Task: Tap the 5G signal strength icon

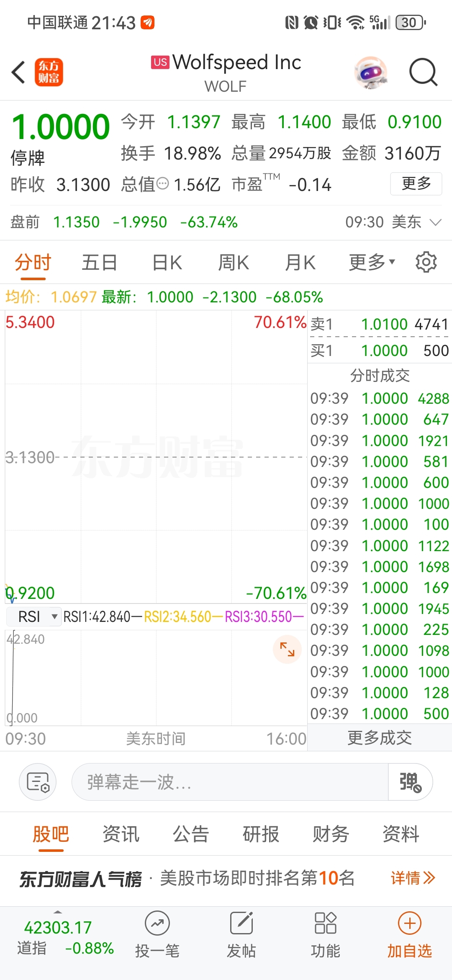Action: coord(380,22)
